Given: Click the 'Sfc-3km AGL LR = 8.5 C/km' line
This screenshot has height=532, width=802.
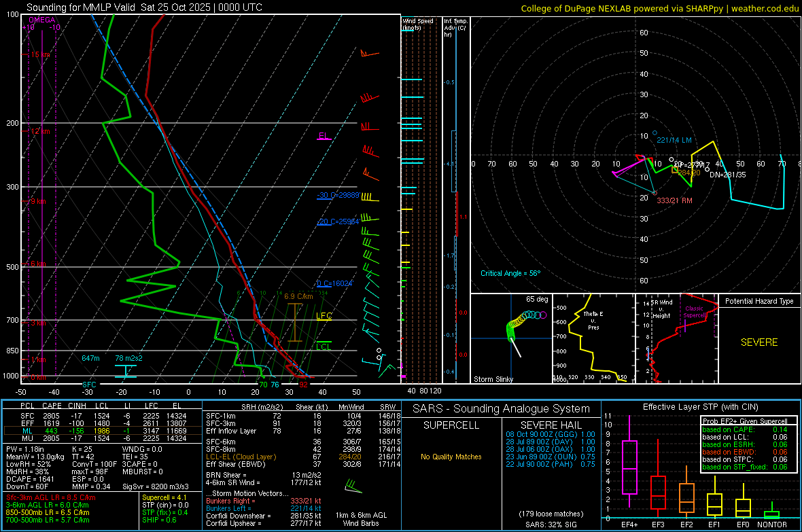Looking at the screenshot, I should pos(51,497).
